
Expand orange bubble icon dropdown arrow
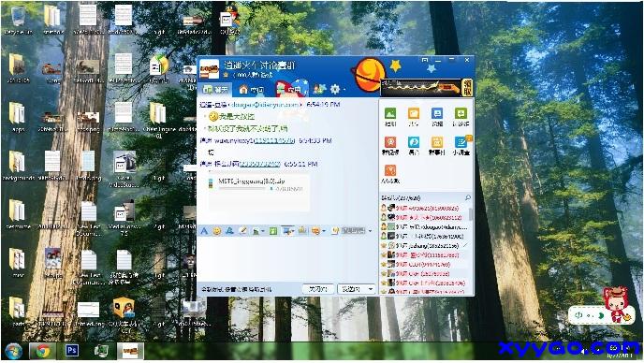pos(324,232)
